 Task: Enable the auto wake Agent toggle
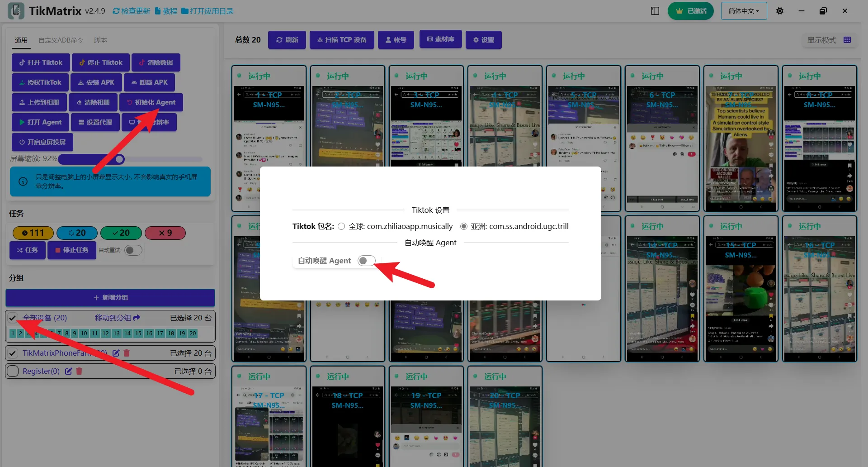point(366,261)
